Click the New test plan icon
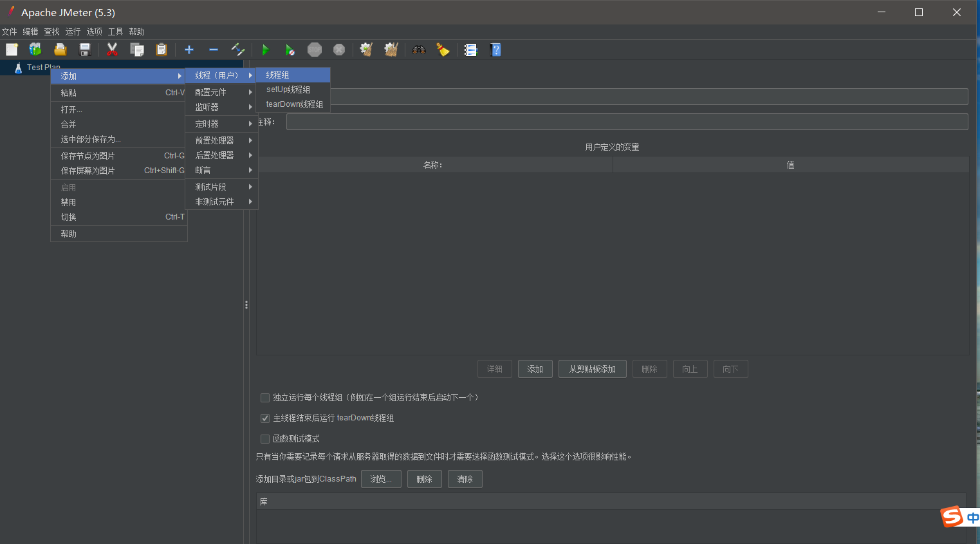980x544 pixels. [x=12, y=50]
